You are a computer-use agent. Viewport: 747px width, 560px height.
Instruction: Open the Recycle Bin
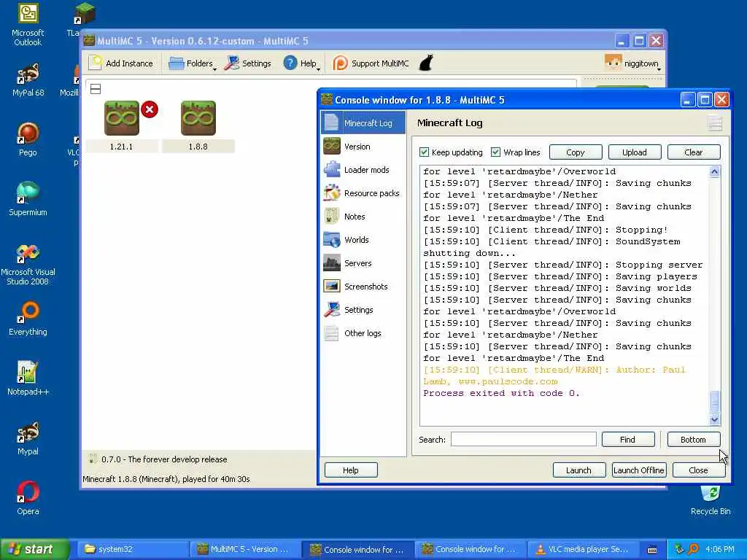tap(711, 500)
